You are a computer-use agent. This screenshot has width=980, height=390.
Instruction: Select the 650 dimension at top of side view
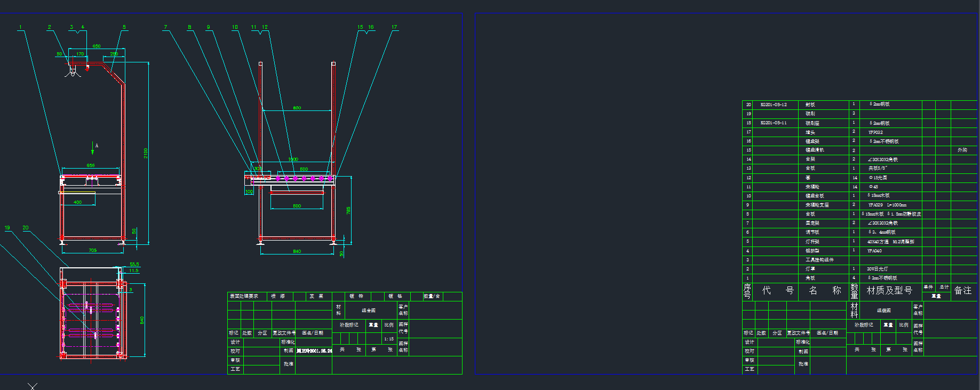(97, 46)
